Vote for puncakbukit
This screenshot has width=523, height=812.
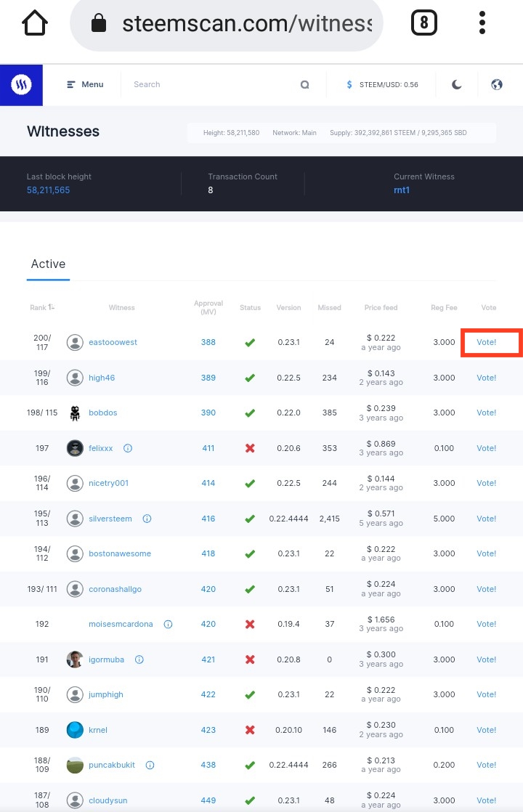(486, 765)
